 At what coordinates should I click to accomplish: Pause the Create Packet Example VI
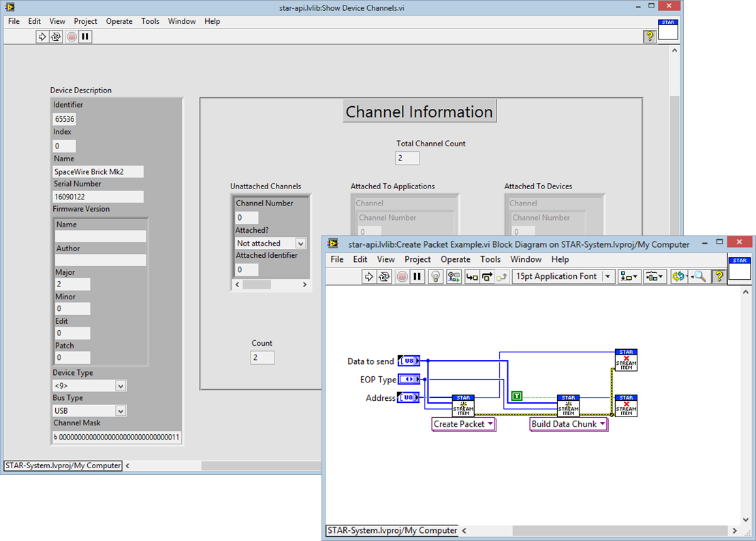(x=417, y=276)
